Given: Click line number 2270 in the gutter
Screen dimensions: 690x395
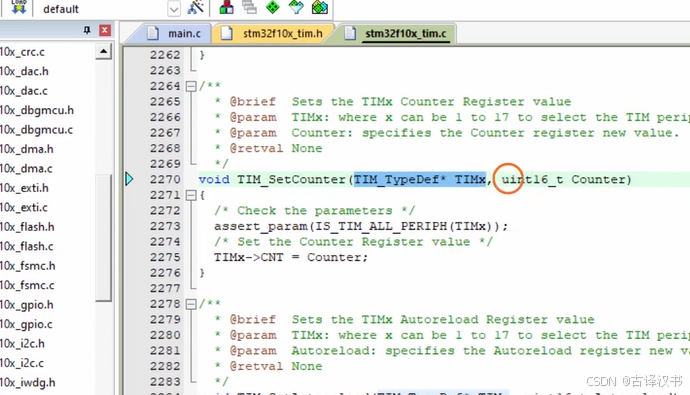Looking at the screenshot, I should pyautogui.click(x=165, y=179).
